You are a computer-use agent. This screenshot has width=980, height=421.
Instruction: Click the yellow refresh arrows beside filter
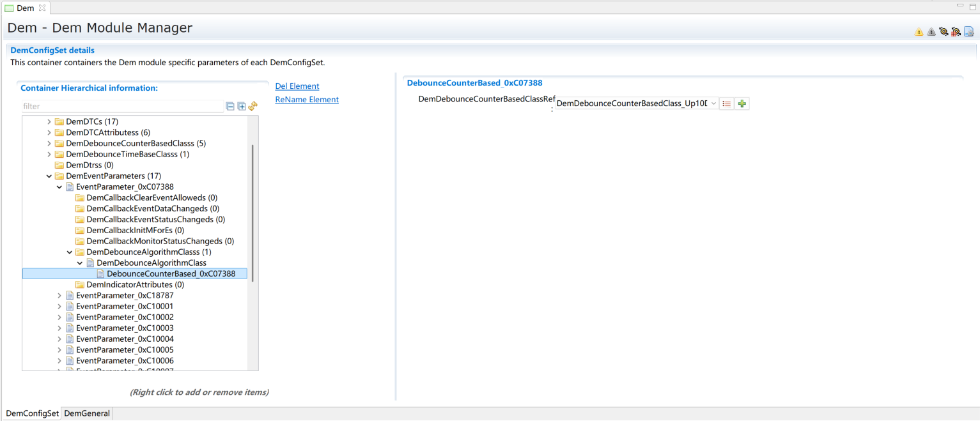pyautogui.click(x=253, y=107)
